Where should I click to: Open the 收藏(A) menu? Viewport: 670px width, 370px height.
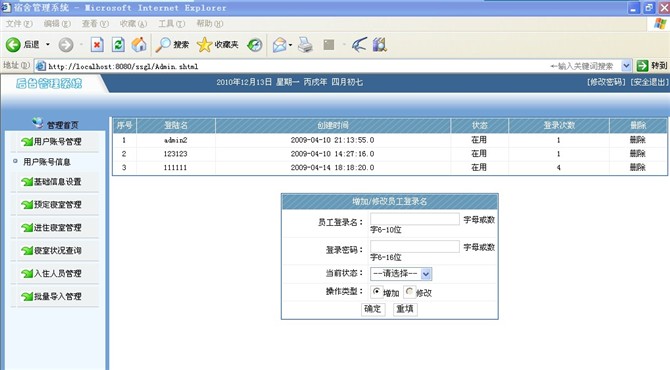click(x=133, y=24)
